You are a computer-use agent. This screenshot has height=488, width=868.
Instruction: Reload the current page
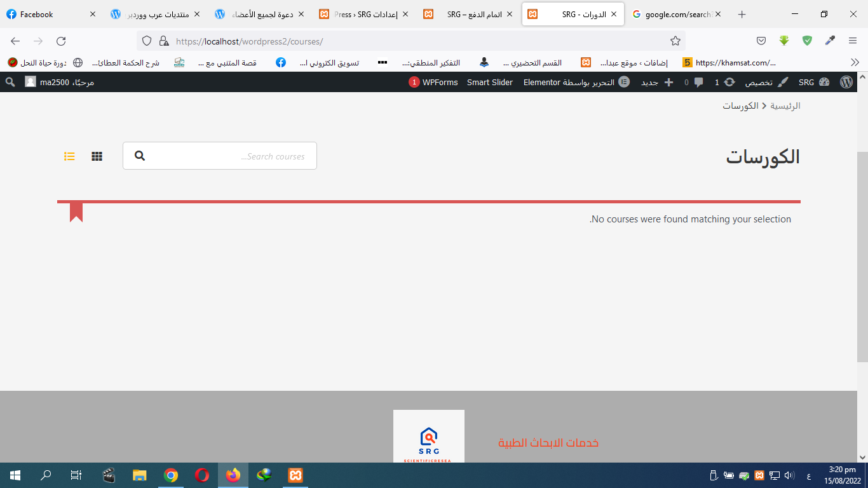point(61,41)
